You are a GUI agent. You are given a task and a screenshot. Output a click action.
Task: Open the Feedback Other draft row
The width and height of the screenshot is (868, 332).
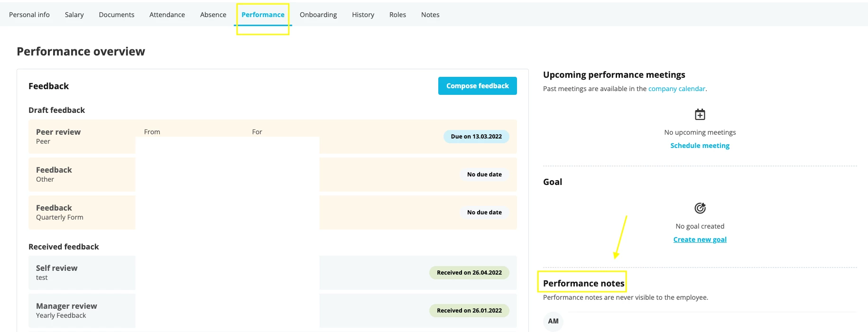click(x=273, y=175)
